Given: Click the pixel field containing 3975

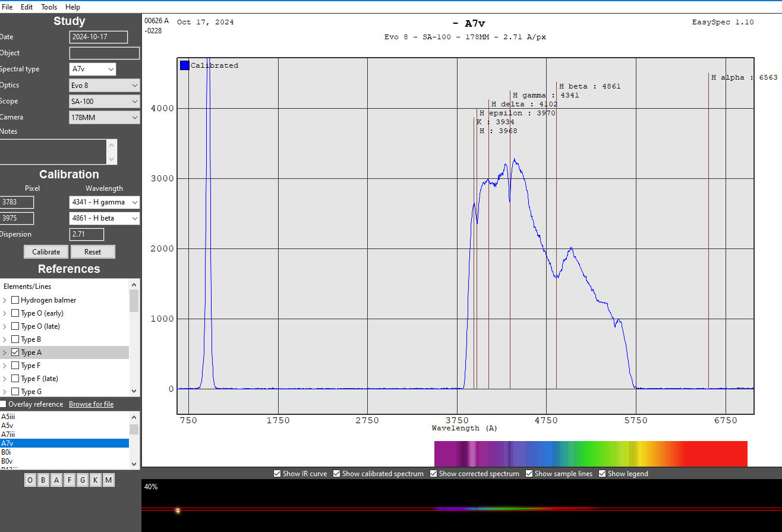Looking at the screenshot, I should point(17,218).
